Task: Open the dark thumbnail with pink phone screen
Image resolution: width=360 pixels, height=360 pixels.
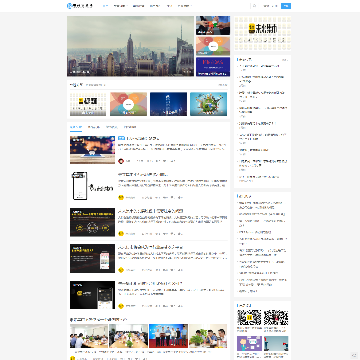Action: (92, 258)
